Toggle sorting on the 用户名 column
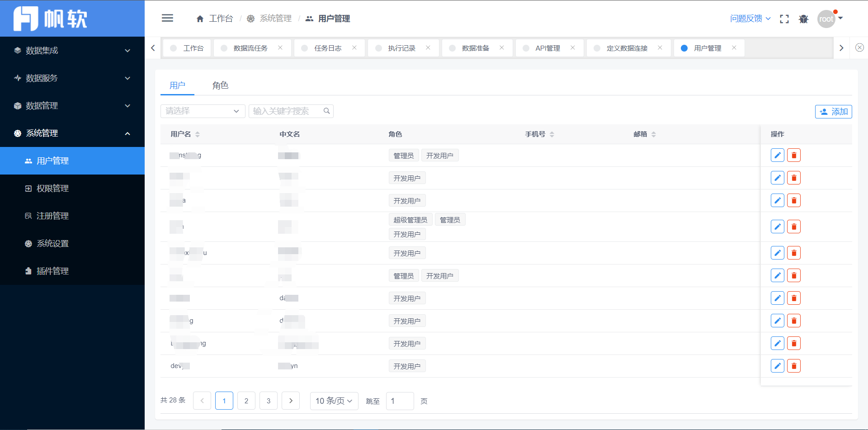Screen dimensions: 868x430 coord(198,134)
